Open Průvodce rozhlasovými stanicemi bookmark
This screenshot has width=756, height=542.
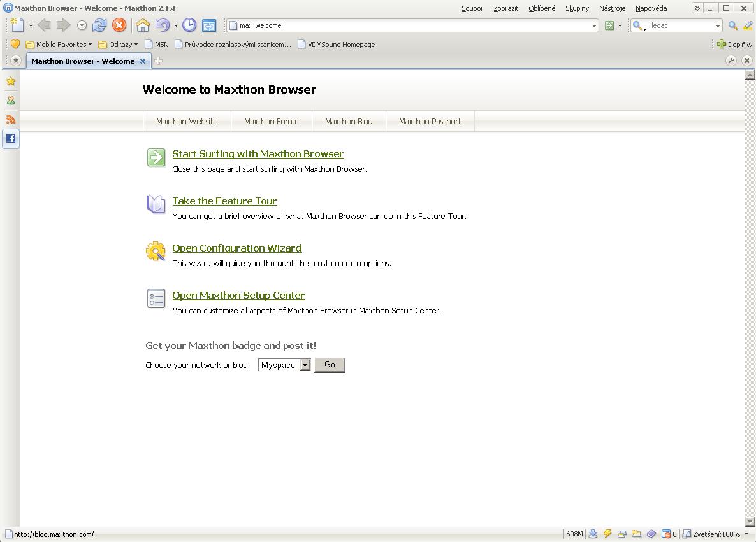233,45
